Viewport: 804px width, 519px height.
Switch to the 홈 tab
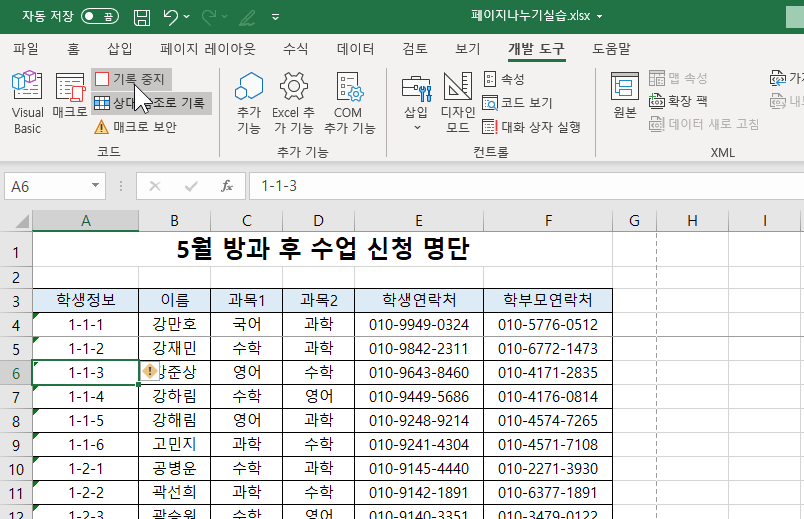(73, 49)
